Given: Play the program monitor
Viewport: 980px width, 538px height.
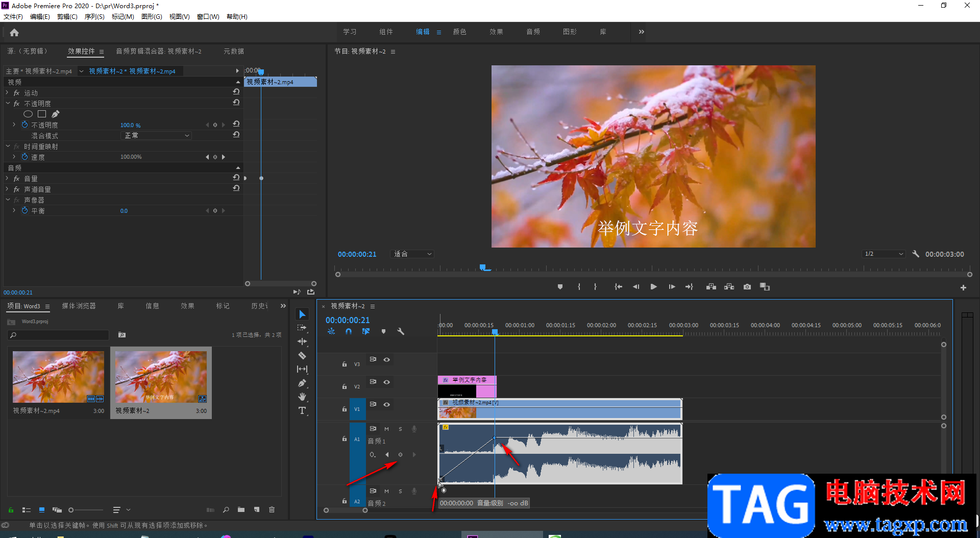Looking at the screenshot, I should coord(653,287).
